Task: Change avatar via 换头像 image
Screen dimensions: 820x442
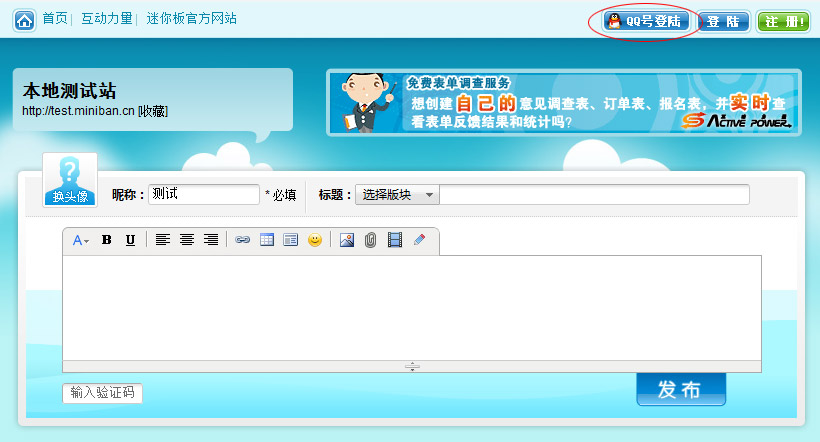Action: [x=70, y=180]
